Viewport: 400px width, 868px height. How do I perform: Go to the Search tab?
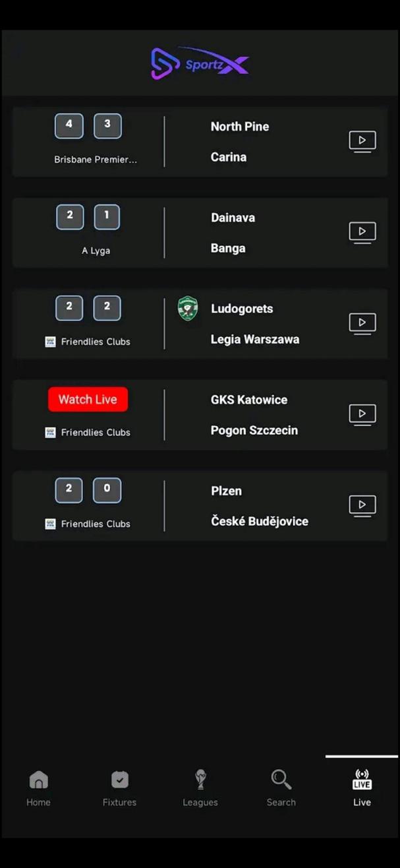281,788
